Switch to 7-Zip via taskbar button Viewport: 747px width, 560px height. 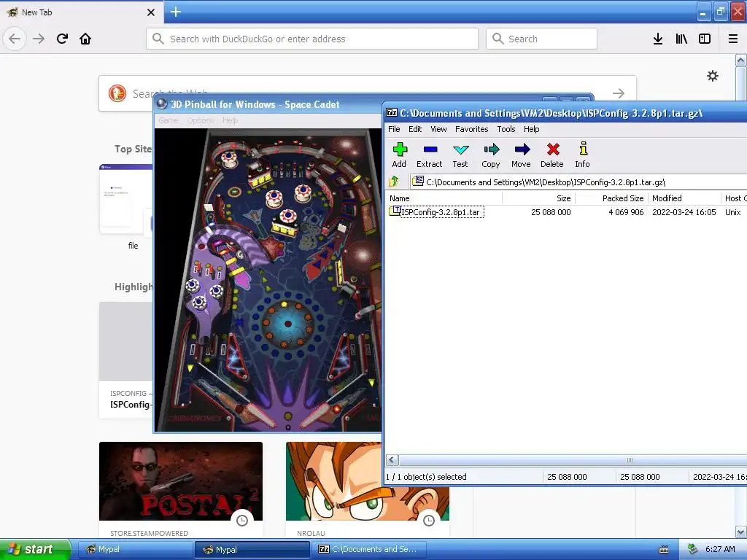point(369,549)
